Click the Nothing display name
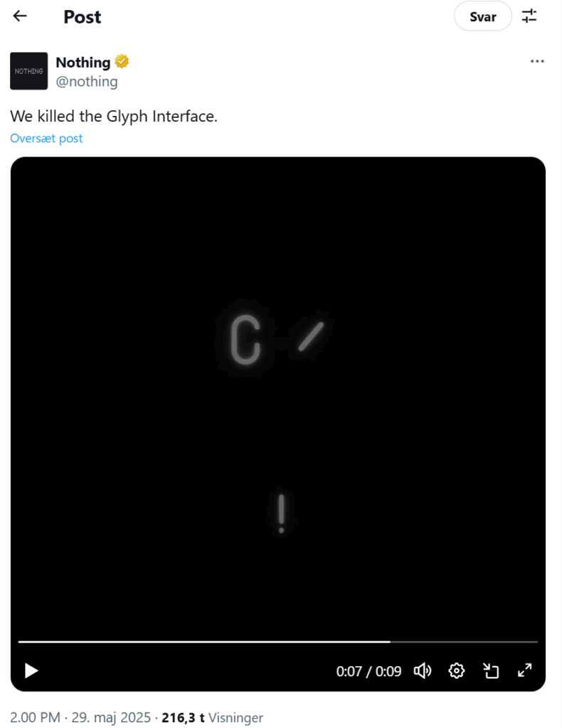This screenshot has height=728, width=562. 83,63
